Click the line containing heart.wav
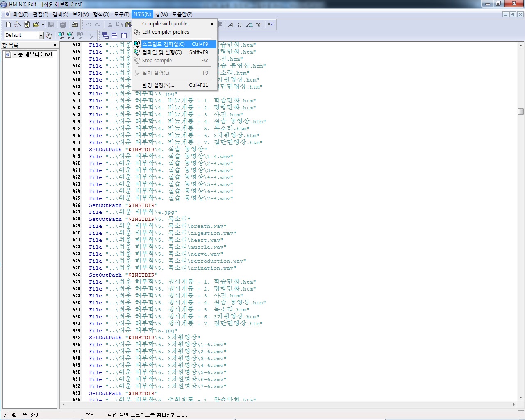 pos(156,240)
